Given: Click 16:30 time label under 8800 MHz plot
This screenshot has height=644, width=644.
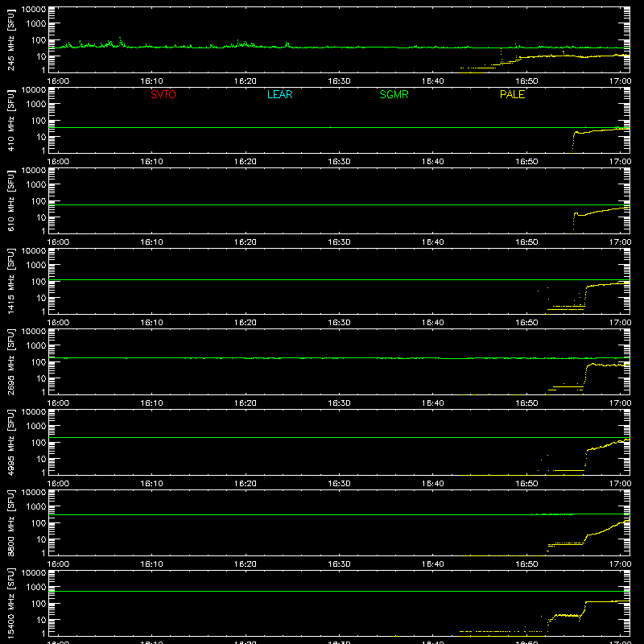Looking at the screenshot, I should click(339, 564).
